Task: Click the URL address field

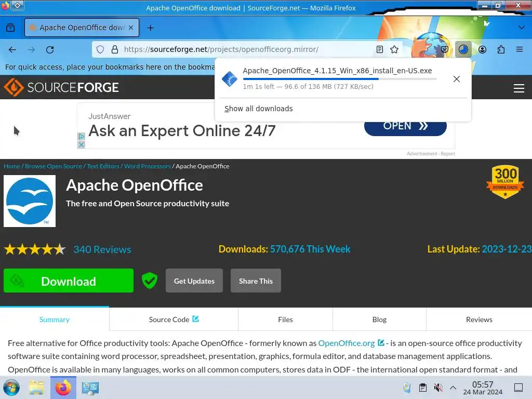Action: 248,49
